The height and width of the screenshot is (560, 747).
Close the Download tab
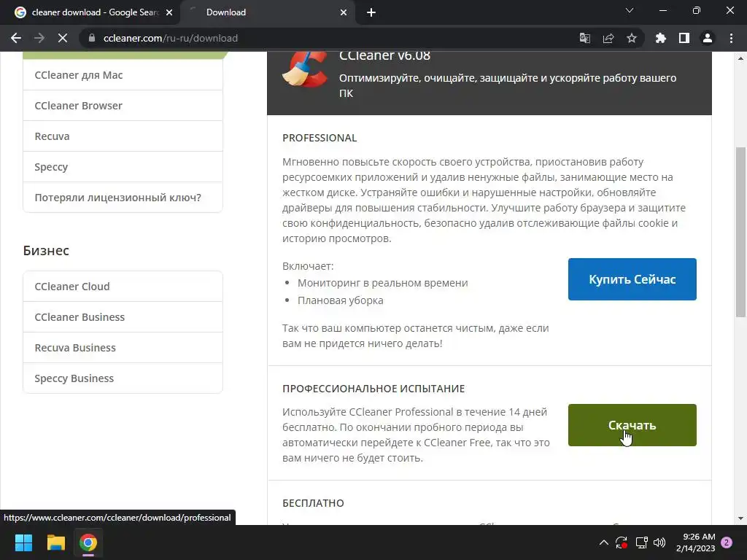(344, 12)
